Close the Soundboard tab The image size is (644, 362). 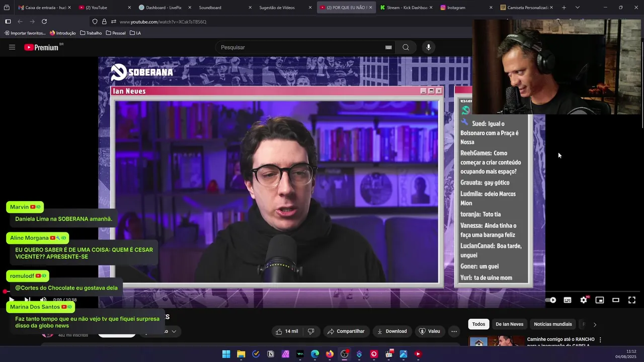(250, 8)
